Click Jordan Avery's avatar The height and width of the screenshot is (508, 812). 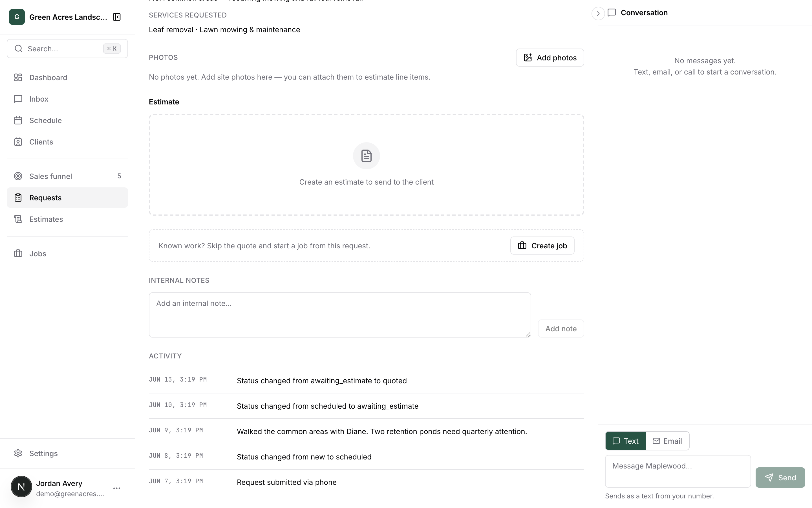pos(21,487)
